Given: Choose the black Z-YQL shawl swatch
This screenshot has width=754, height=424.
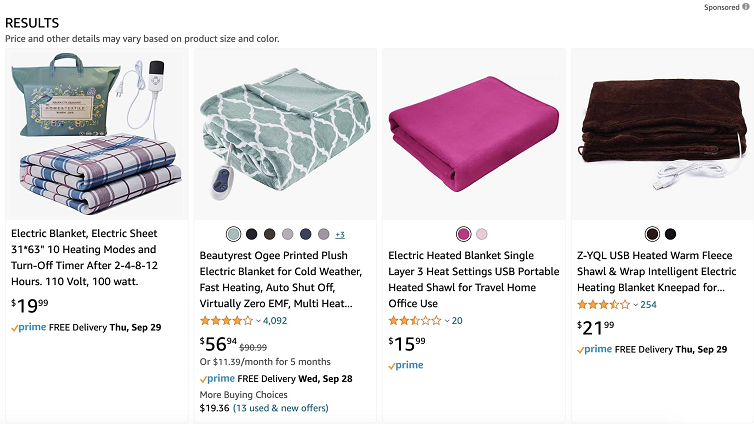Looking at the screenshot, I should [670, 234].
